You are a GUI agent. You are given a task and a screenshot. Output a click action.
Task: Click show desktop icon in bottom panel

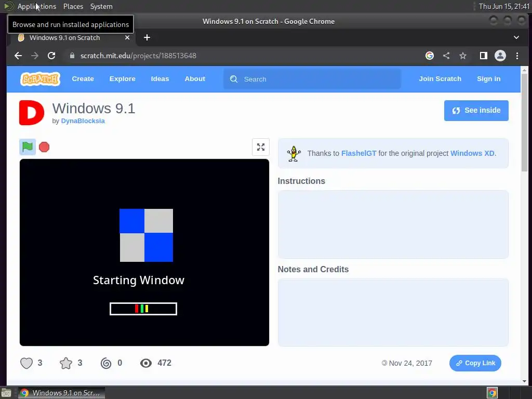click(6, 393)
